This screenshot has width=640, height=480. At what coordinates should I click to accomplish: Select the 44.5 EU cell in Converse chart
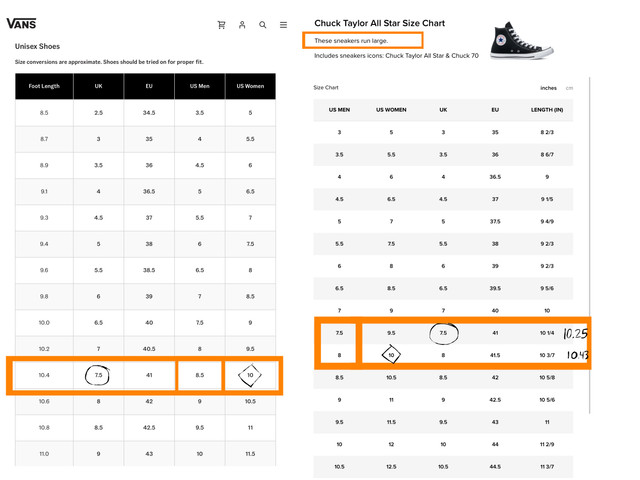495,467
